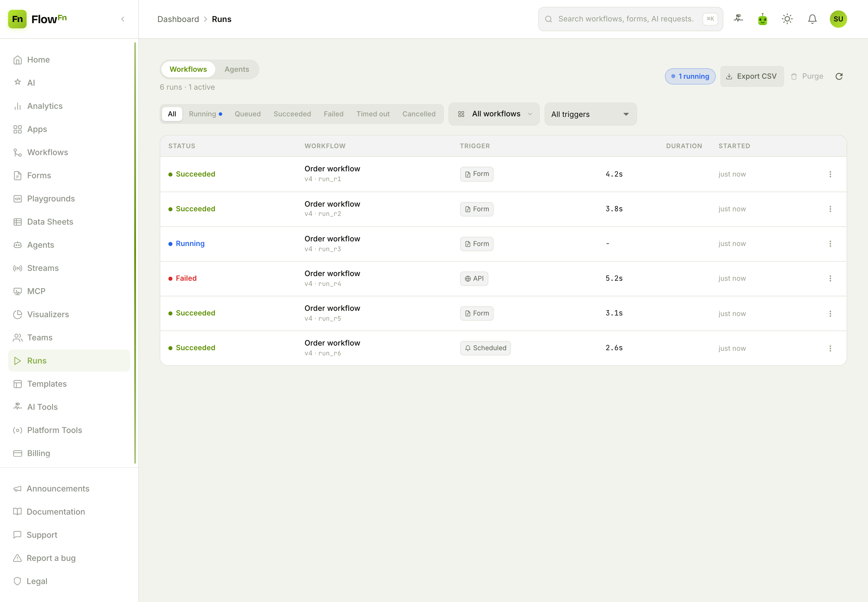Open row actions for run_r5
868x602 pixels.
pyautogui.click(x=830, y=313)
